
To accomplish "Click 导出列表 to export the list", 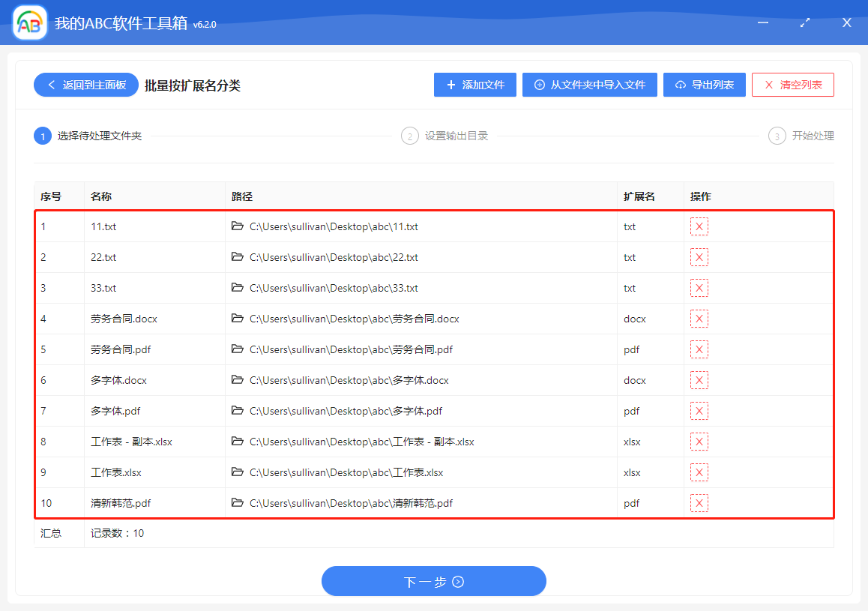I will 704,84.
